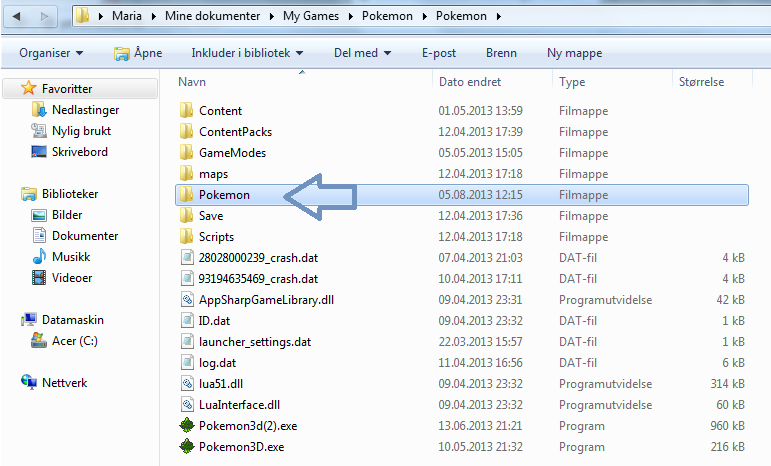Expand the Inkluder i bibliotek dropdown
The height and width of the screenshot is (466, 771).
tap(247, 52)
